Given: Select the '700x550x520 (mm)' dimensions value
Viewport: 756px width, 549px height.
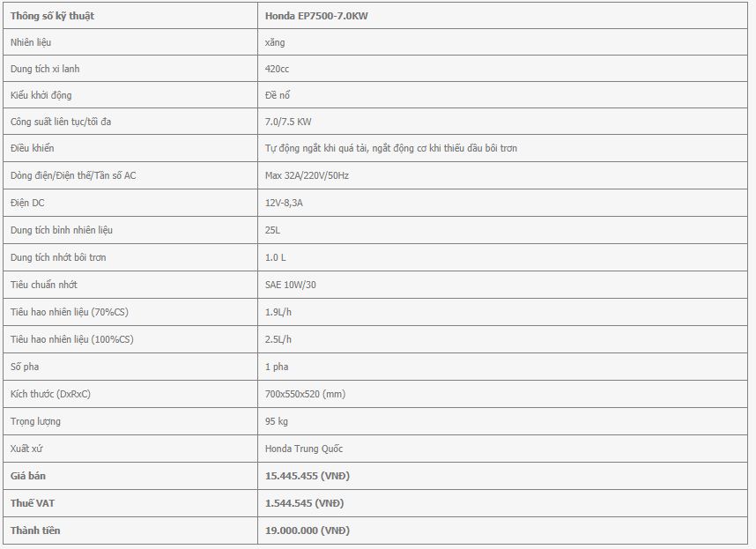Looking at the screenshot, I should (x=305, y=394).
